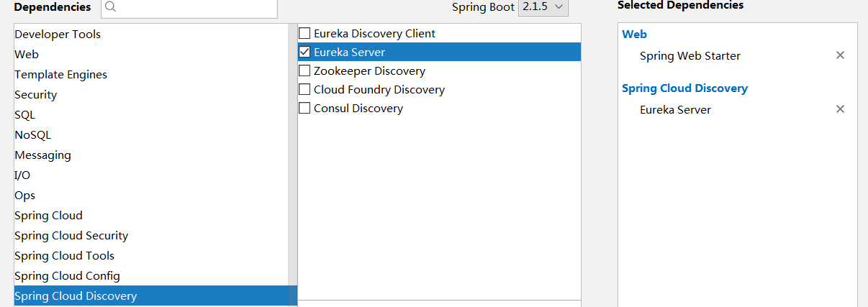Open the Spring Boot version dropdown
This screenshot has height=307, width=868.
[543, 7]
